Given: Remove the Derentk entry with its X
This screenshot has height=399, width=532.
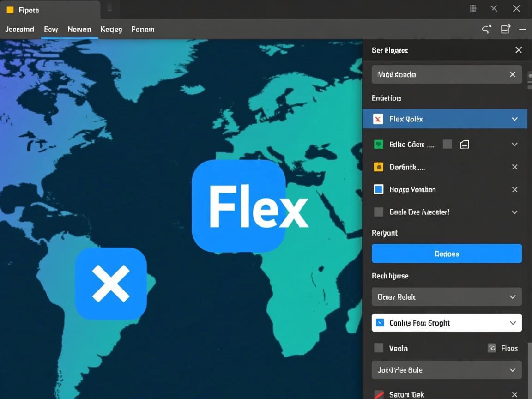Looking at the screenshot, I should [514, 167].
